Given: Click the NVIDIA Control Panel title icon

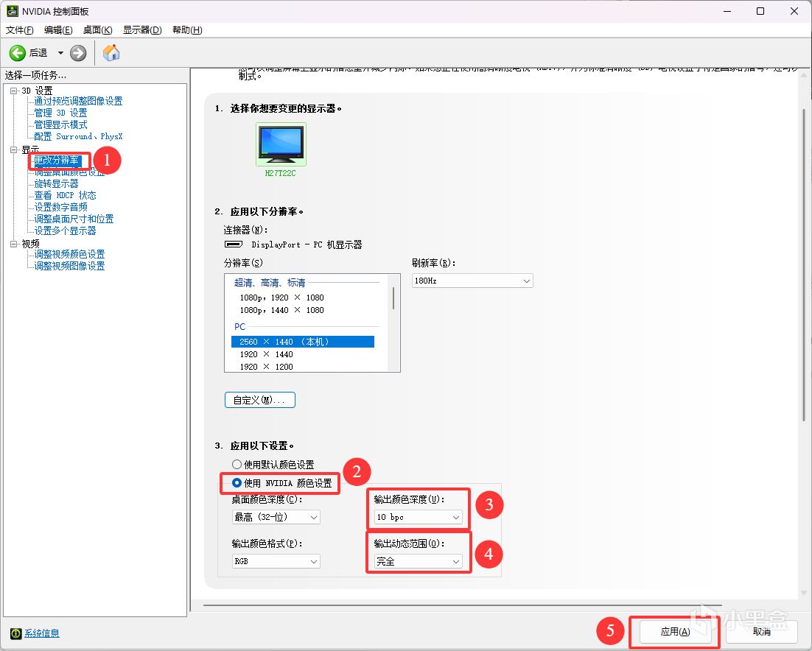Looking at the screenshot, I should (12, 11).
